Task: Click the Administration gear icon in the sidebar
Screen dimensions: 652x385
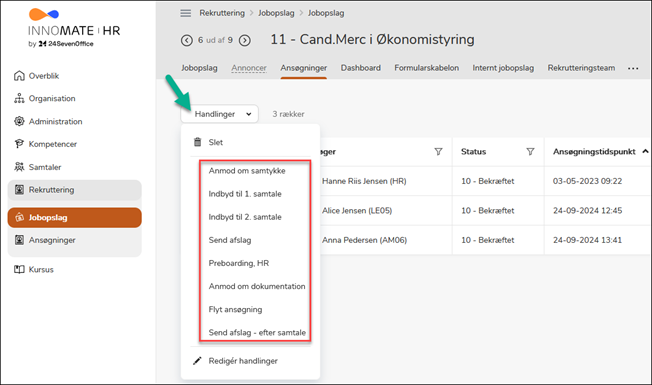Action: [19, 121]
